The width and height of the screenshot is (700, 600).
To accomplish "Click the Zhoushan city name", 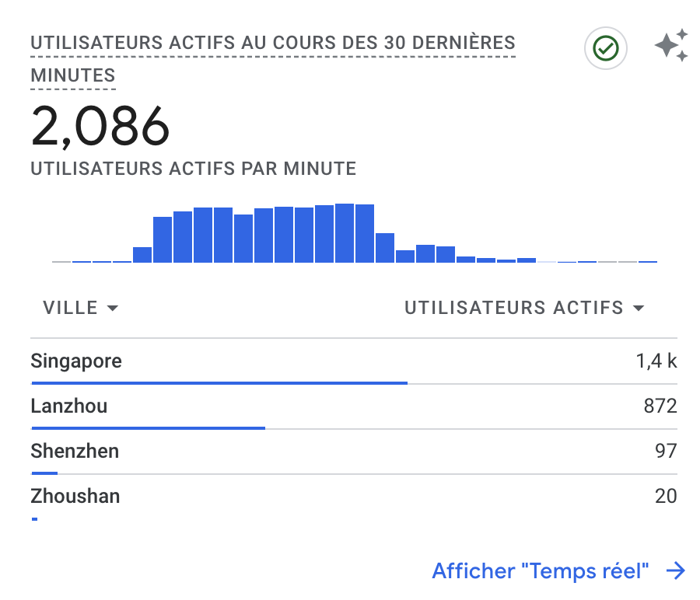I will pos(75,496).
